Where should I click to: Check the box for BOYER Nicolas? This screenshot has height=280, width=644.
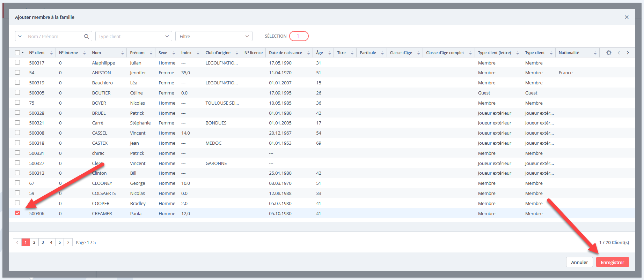(17, 103)
